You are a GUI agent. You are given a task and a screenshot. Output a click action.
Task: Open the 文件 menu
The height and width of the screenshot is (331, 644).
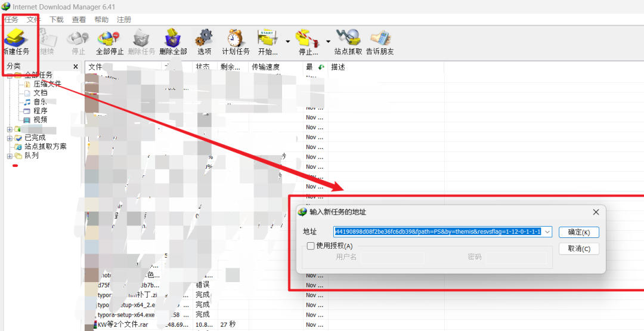33,19
